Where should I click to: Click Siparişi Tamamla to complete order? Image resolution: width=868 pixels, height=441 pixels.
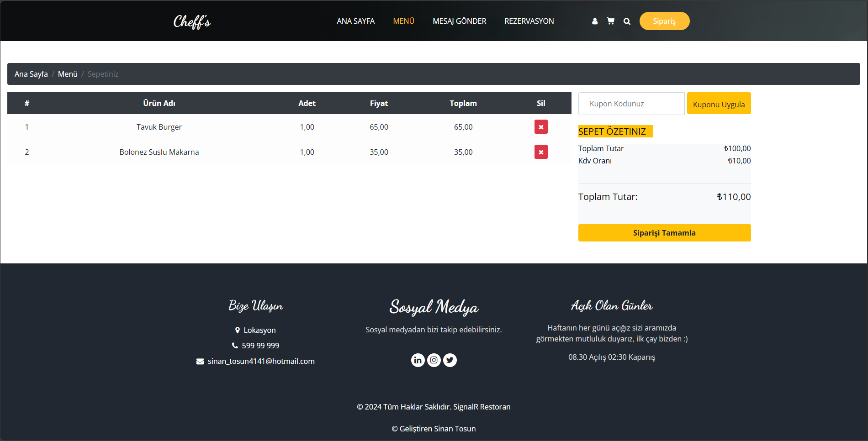(664, 233)
